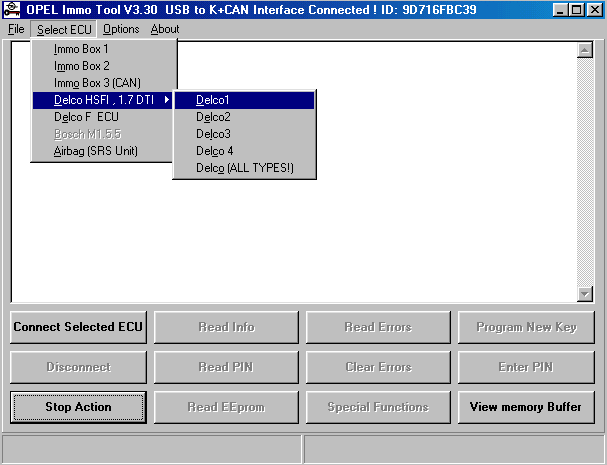Viewport: 607px width, 465px height.
Task: Minimize the OPEL Immo Tool window
Action: click(560, 10)
